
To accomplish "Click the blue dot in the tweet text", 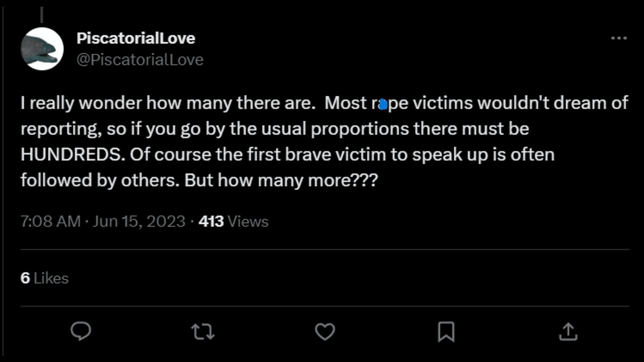I will point(383,105).
